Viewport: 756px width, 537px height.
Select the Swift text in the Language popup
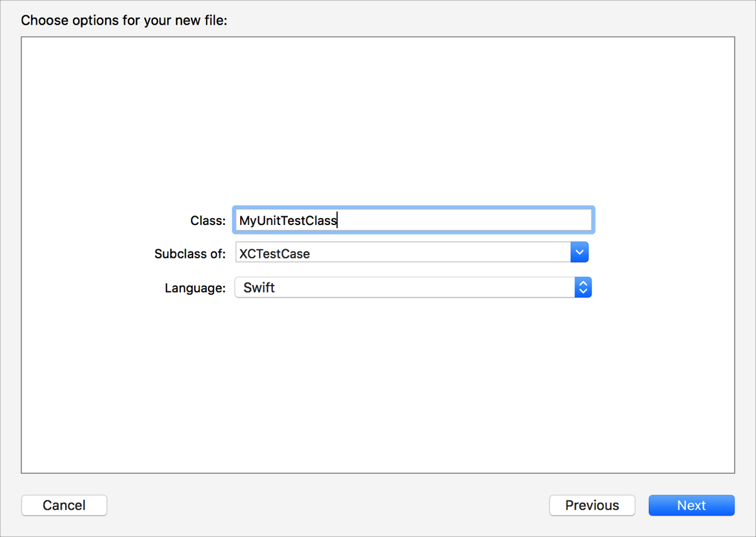(260, 288)
